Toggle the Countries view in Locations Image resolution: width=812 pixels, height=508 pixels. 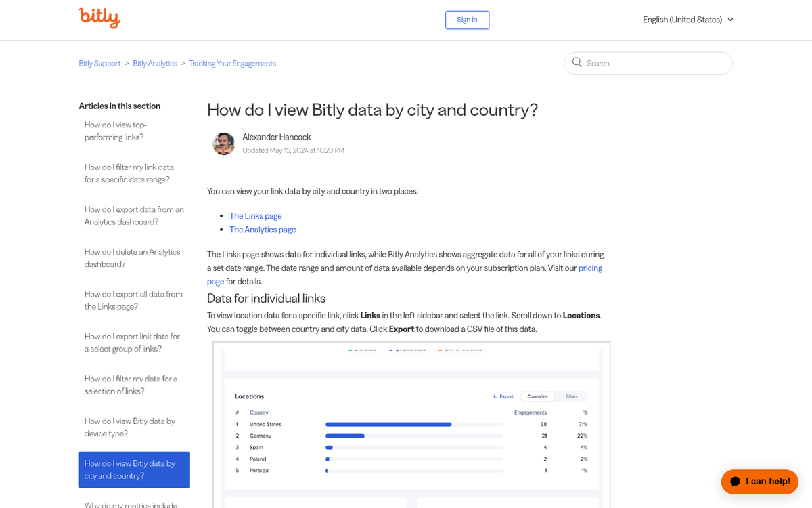click(x=537, y=396)
